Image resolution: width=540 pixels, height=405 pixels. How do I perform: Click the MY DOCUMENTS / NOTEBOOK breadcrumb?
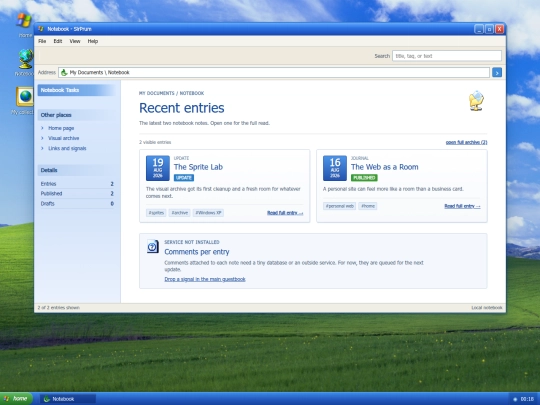[172, 93]
